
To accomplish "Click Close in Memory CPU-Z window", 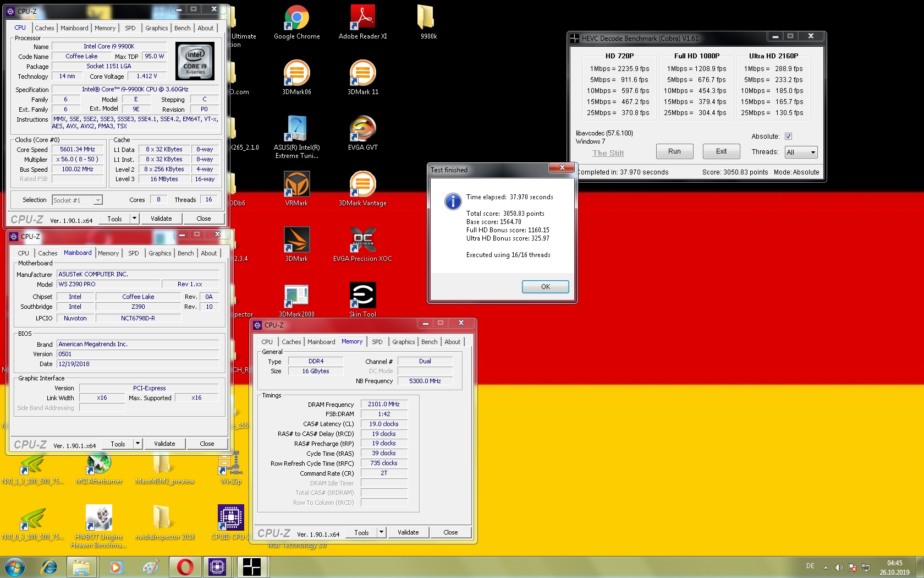I will [x=450, y=532].
